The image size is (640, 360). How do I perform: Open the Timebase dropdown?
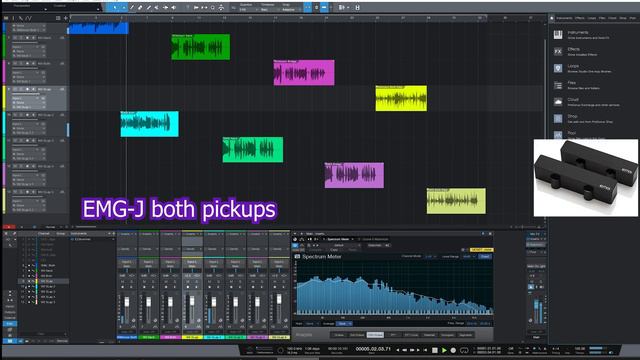(269, 9)
